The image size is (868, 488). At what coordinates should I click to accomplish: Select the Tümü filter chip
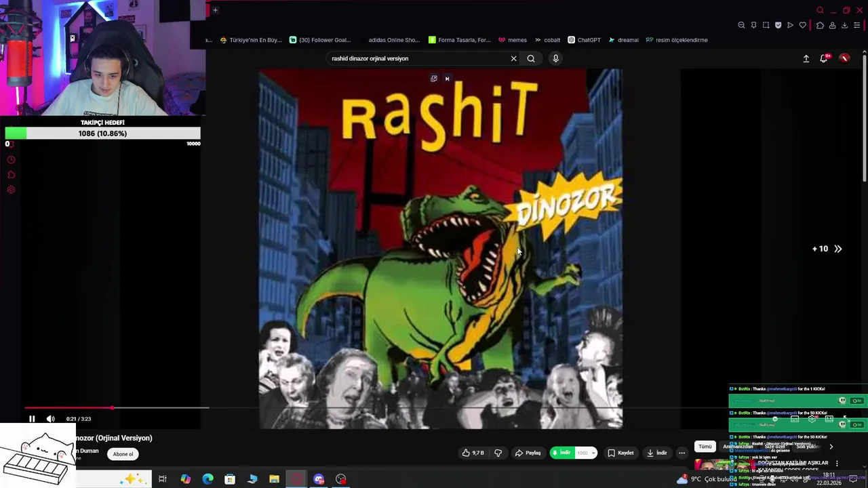(x=705, y=447)
